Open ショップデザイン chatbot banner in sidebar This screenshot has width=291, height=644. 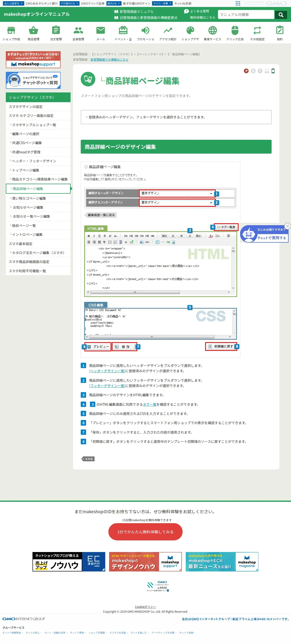[x=33, y=81]
